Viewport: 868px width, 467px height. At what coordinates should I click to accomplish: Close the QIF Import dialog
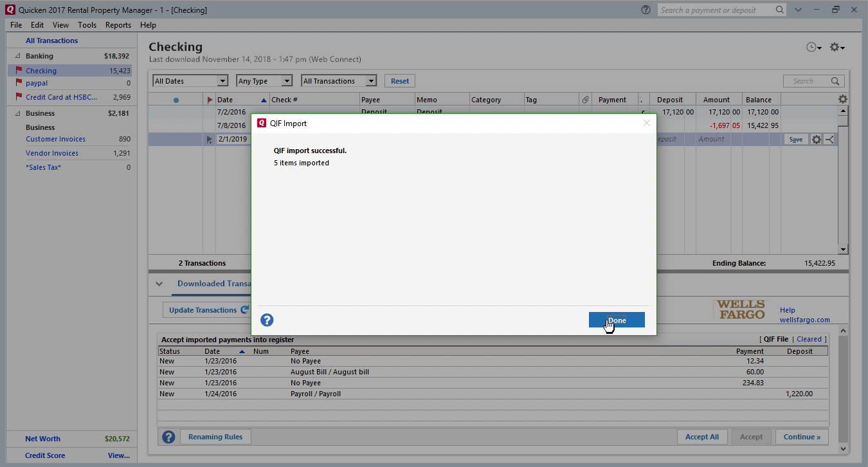click(647, 123)
